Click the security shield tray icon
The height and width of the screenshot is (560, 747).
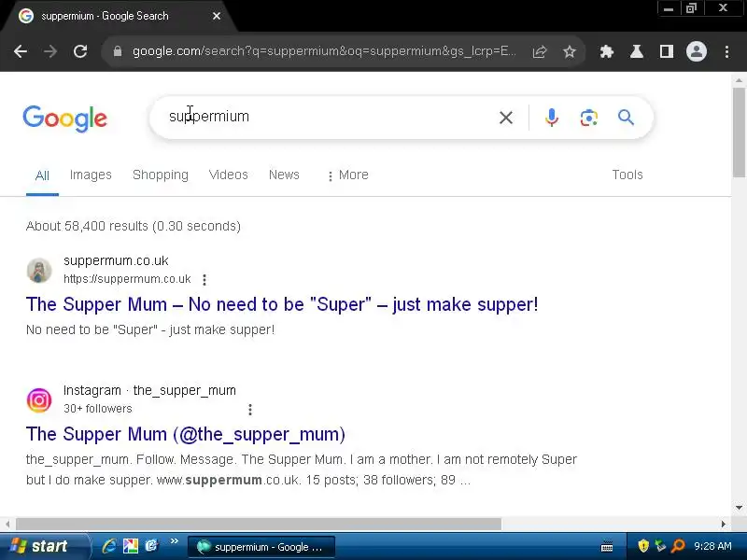pos(643,546)
